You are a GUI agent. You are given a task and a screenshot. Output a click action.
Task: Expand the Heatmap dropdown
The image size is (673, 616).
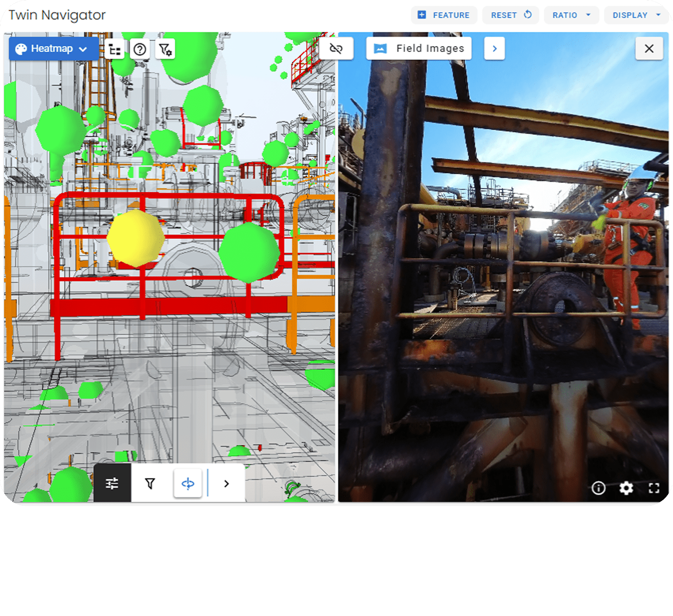53,49
